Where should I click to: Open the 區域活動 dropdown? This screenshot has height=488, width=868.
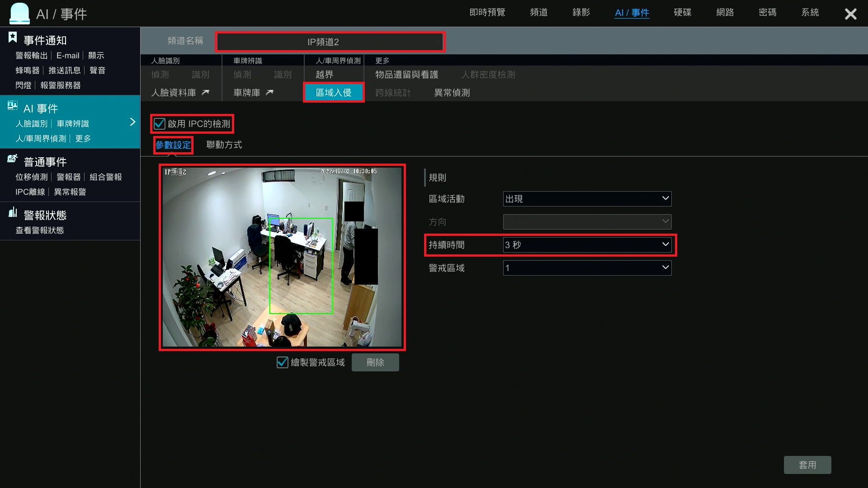(x=587, y=199)
